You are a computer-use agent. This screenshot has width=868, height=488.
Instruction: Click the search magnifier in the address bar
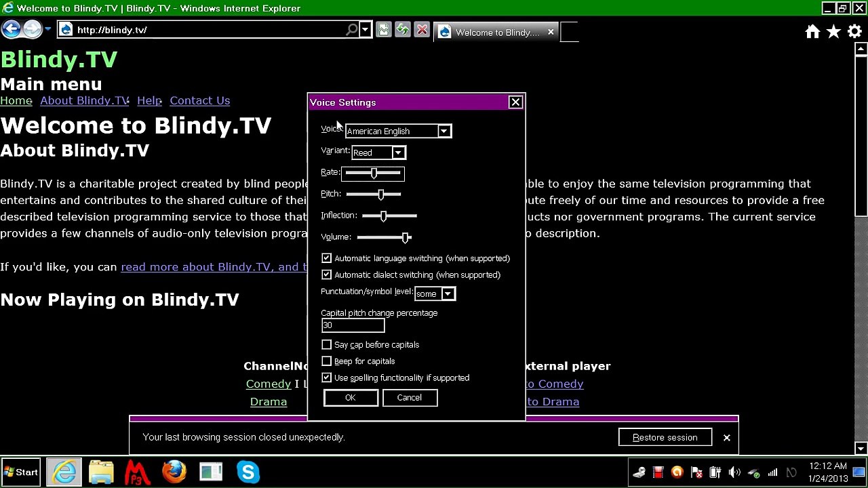click(351, 30)
